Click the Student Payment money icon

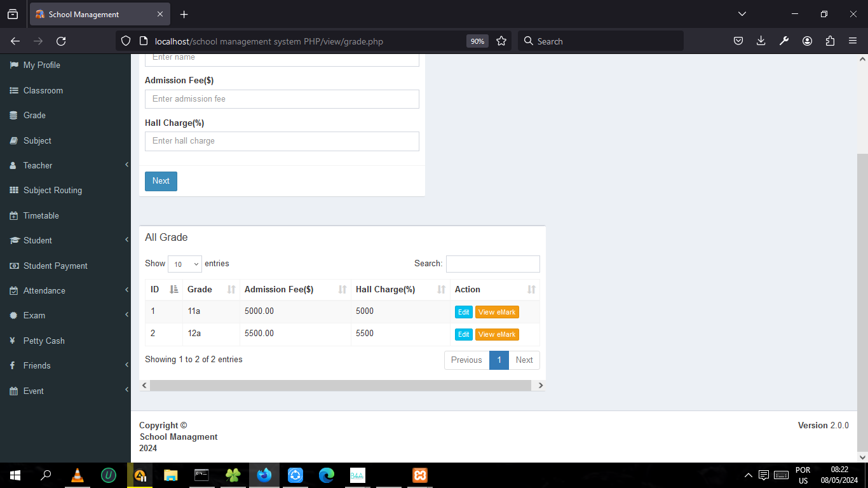14,266
